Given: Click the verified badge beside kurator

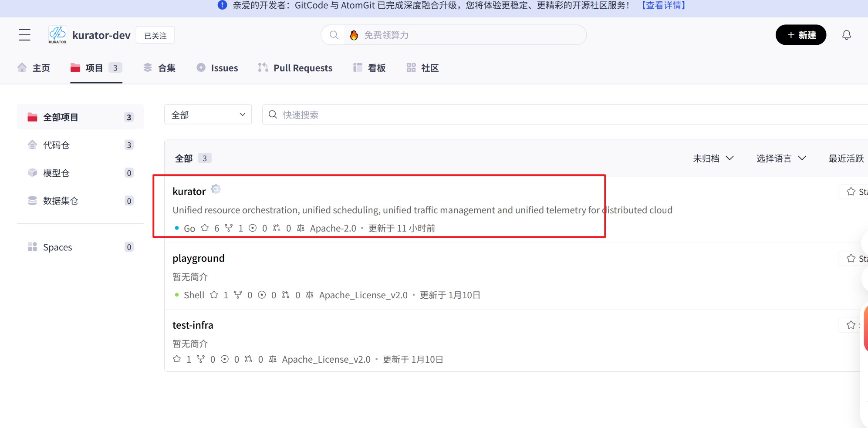Looking at the screenshot, I should (216, 189).
